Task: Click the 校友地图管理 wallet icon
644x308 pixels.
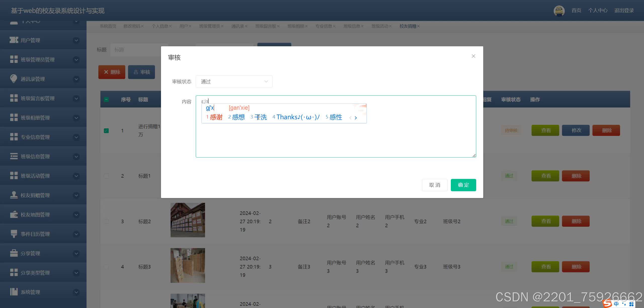Action: pos(14,214)
